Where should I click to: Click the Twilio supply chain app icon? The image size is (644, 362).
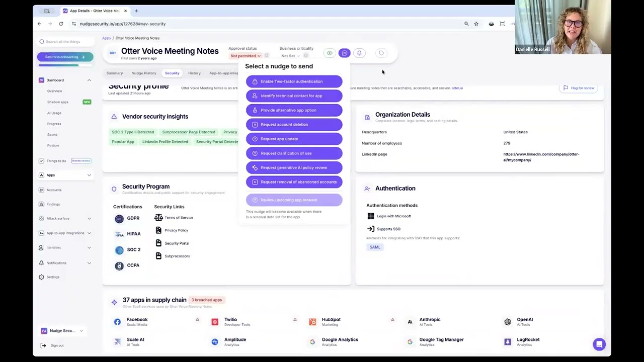tap(215, 322)
